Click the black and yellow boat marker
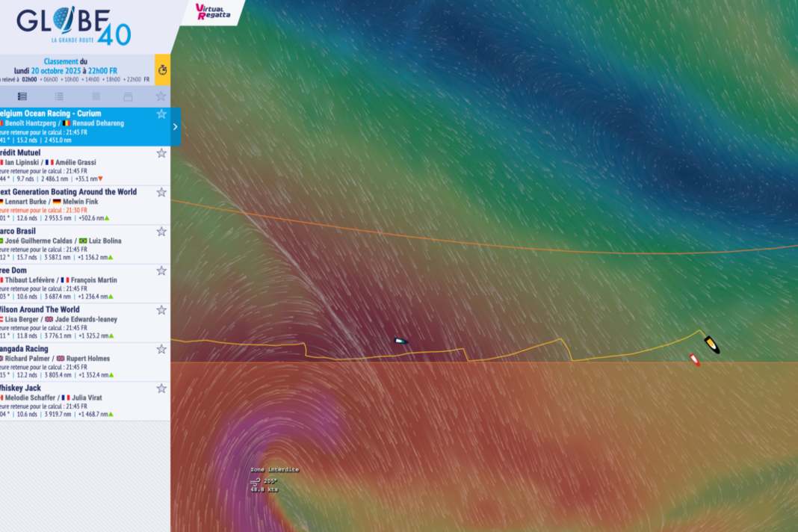Screen dimensions: 798x532 coord(712,344)
